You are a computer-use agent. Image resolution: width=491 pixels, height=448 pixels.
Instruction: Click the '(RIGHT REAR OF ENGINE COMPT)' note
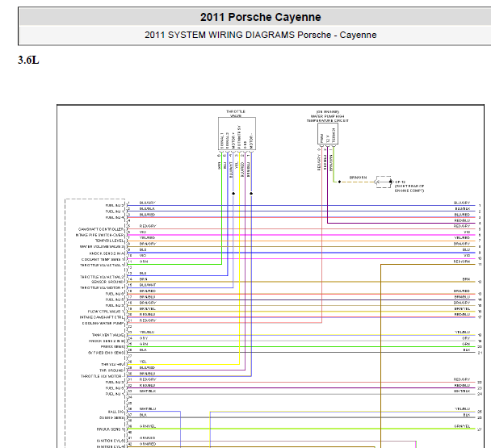[409, 188]
